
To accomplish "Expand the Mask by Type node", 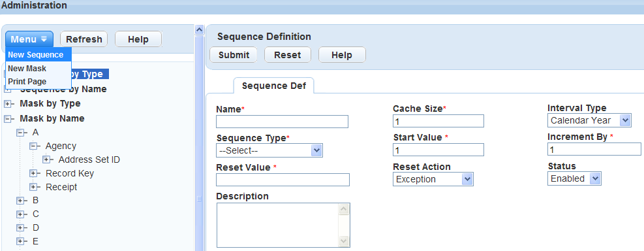I will click(7, 104).
